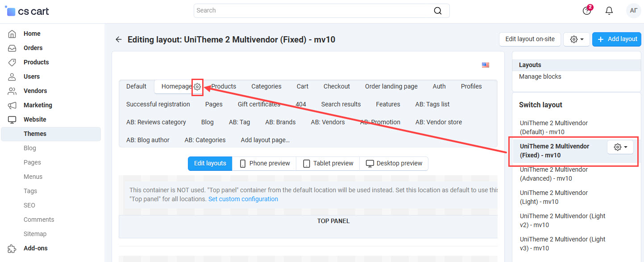Open Manage blocks in the right panel

point(540,76)
